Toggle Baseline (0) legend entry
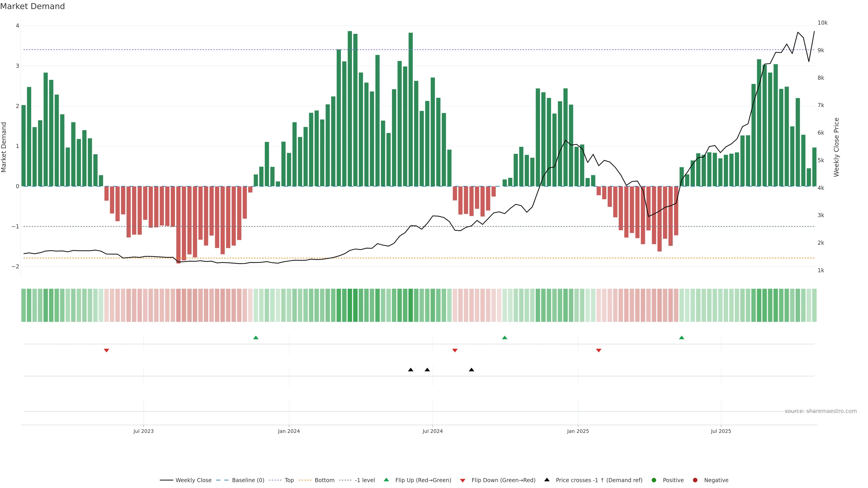868x488 pixels. click(248, 480)
